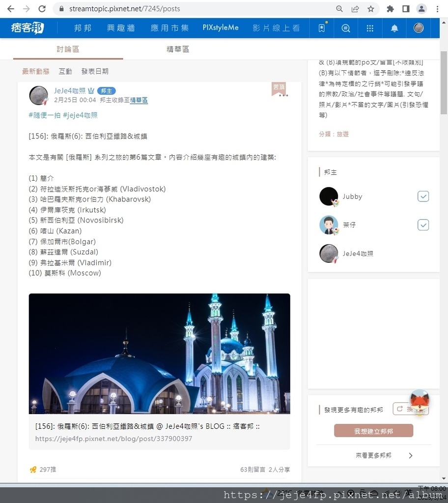This screenshot has height=503, width=448.
Task: Go back with the browser back arrow
Action: (11, 9)
